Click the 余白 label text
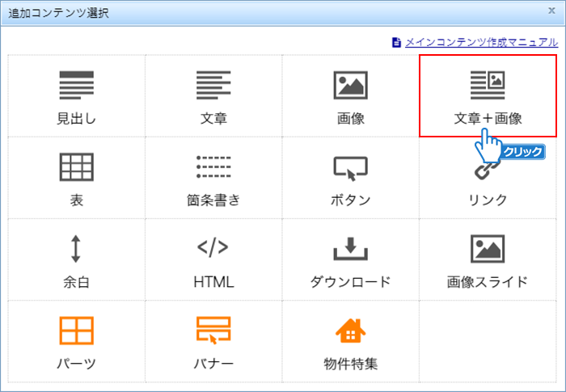The image size is (566, 392). [x=77, y=282]
